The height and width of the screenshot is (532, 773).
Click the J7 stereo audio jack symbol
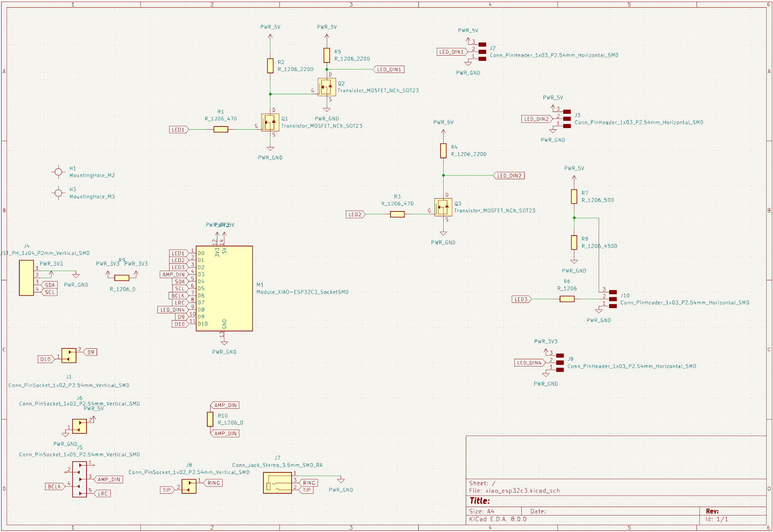[277, 482]
